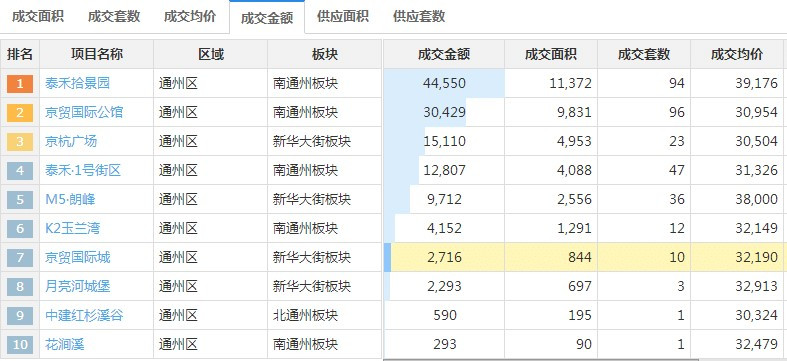Screen dimensions: 787x361
Task: Click the rank 10 badge
Action: pyautogui.click(x=20, y=345)
